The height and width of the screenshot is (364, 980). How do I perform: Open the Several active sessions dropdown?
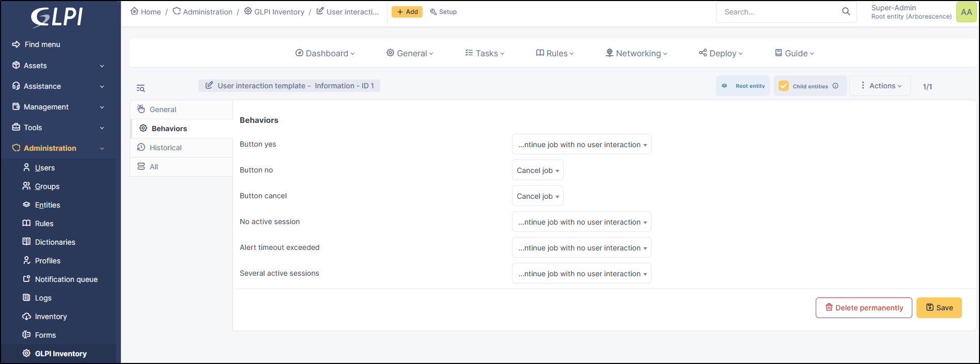tap(581, 274)
